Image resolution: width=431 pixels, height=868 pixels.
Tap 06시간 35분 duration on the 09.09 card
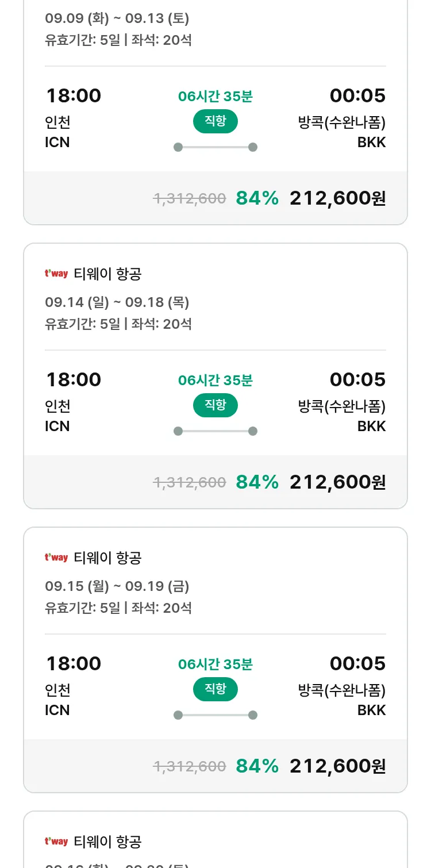click(x=215, y=97)
